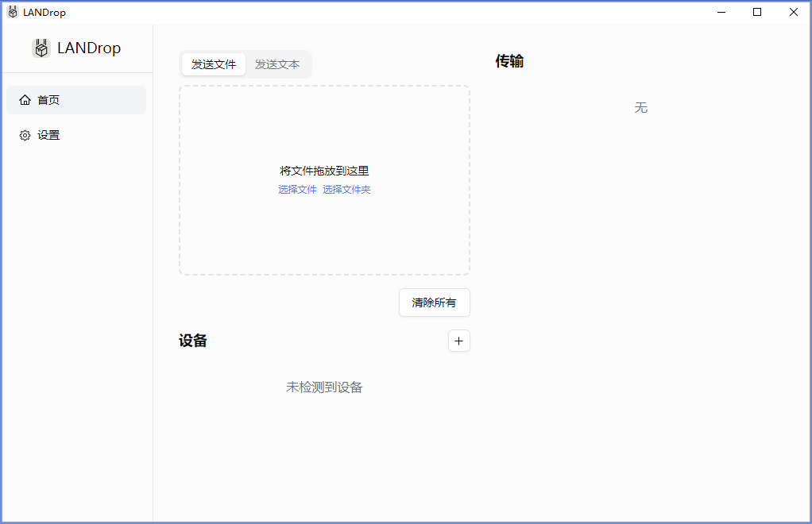Click the 清除所有 button
This screenshot has width=812, height=524.
434,302
